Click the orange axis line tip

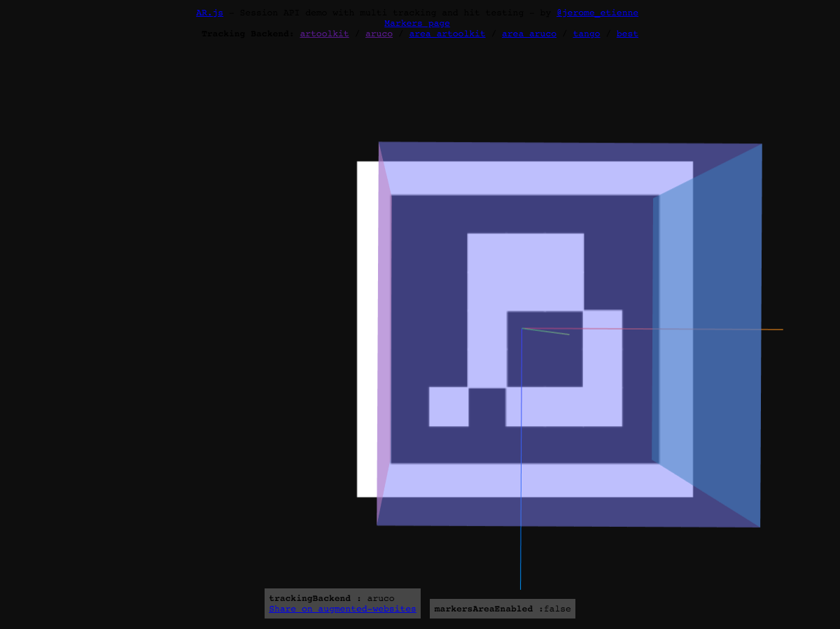point(780,330)
